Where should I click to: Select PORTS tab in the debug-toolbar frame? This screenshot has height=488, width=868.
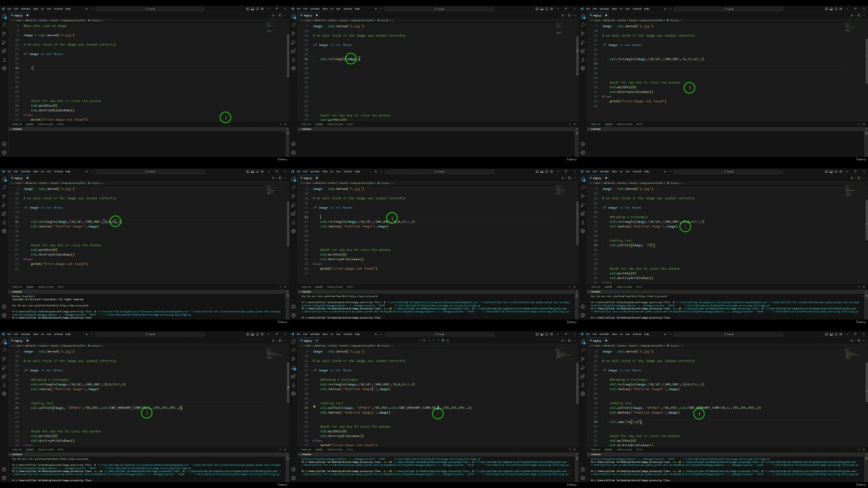tap(350, 449)
